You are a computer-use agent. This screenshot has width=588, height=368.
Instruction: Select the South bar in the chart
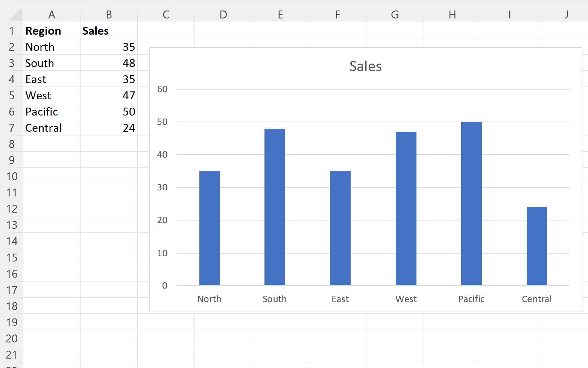point(275,207)
